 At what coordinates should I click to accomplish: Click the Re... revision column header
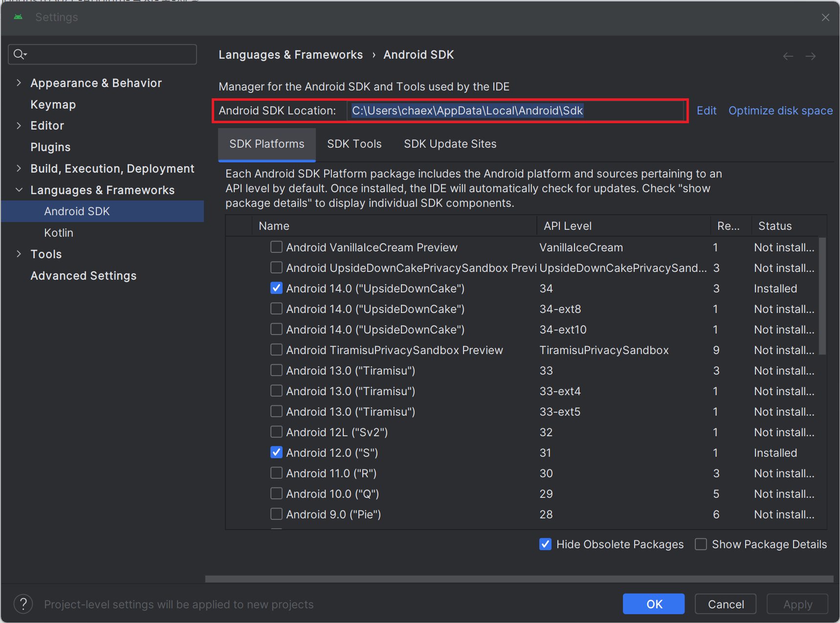(731, 226)
